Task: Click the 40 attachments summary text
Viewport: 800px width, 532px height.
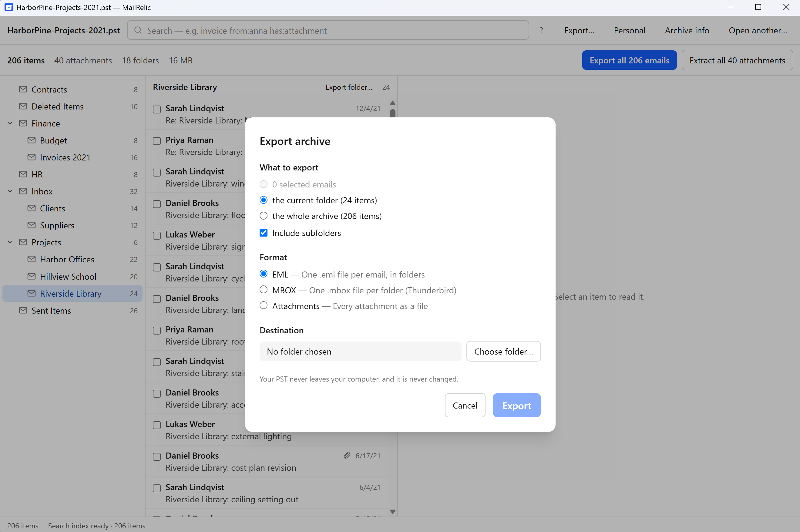Action: [83, 60]
